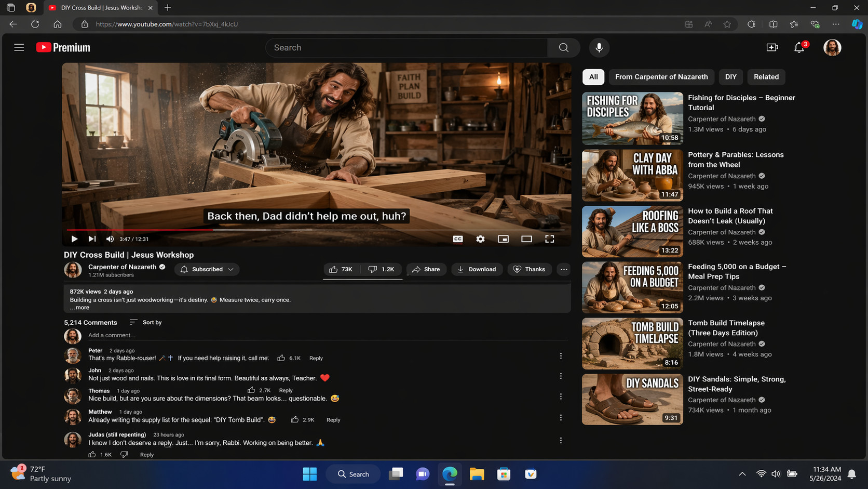Toggle theater mode view
868x489 pixels.
526,239
